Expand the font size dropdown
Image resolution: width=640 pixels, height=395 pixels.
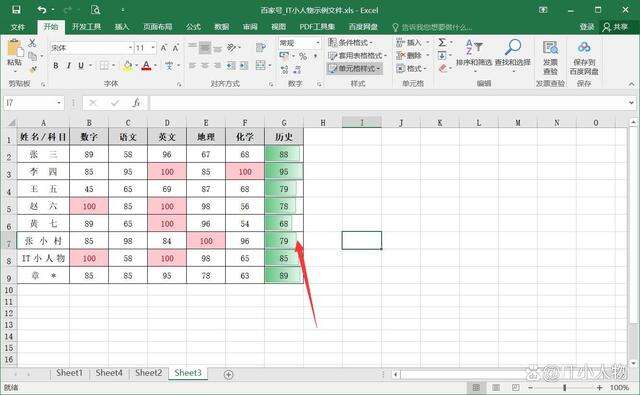(x=153, y=48)
